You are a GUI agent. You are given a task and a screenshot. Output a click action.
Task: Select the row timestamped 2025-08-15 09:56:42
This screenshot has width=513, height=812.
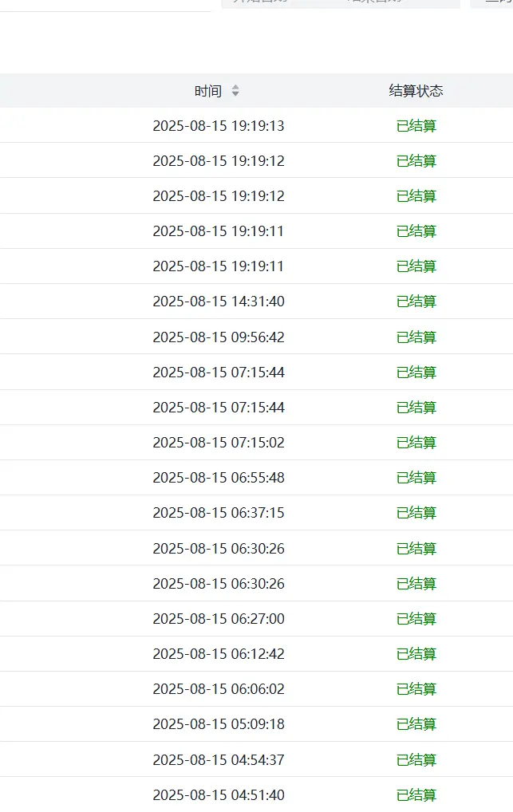257,337
